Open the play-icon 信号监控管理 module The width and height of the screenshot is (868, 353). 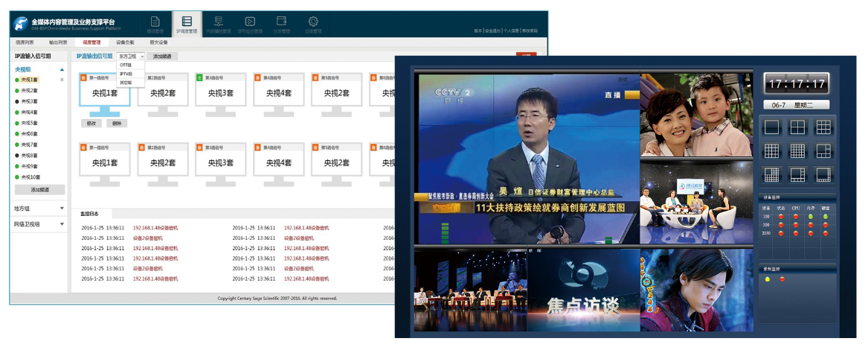coord(251,24)
